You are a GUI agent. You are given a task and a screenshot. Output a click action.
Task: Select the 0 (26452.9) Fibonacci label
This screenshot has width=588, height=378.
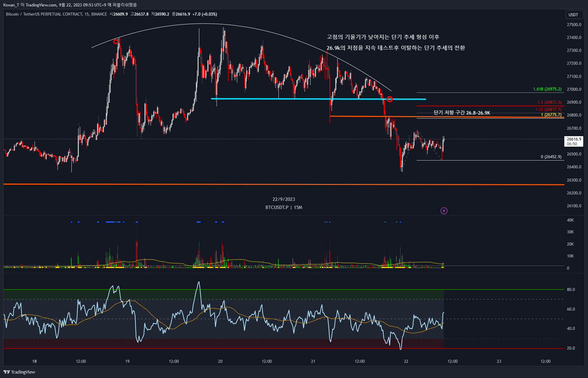pos(551,157)
